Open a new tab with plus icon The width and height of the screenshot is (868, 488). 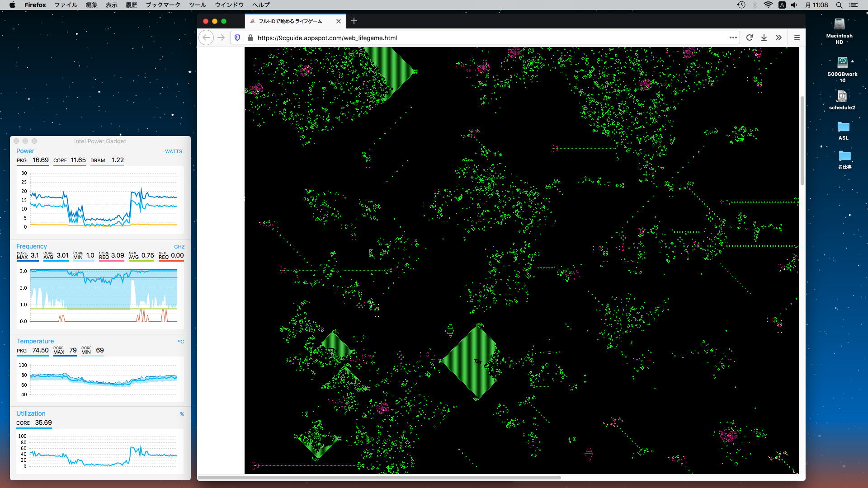(354, 21)
